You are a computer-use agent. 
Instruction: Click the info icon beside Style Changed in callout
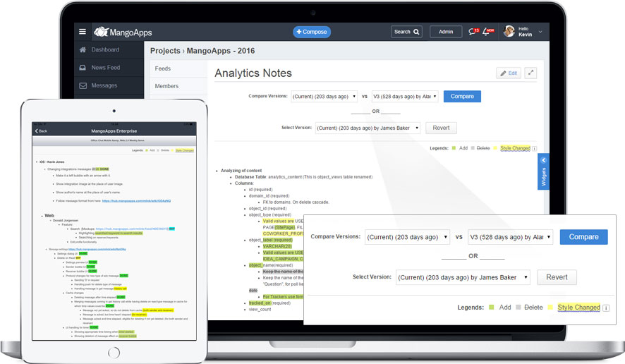click(x=606, y=308)
